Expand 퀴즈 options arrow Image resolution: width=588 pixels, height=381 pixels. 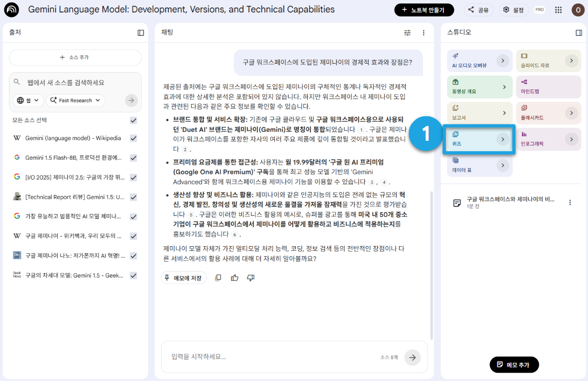coord(503,139)
